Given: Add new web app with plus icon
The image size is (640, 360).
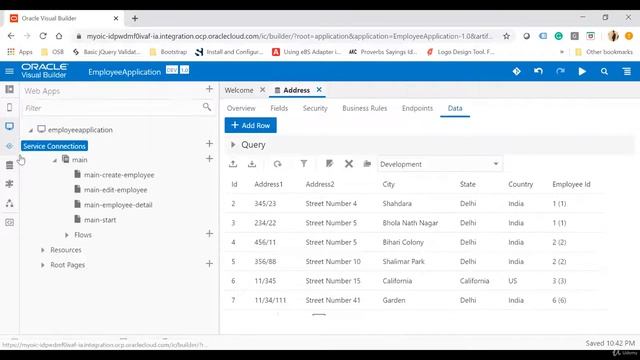Looking at the screenshot, I should coord(209,89).
